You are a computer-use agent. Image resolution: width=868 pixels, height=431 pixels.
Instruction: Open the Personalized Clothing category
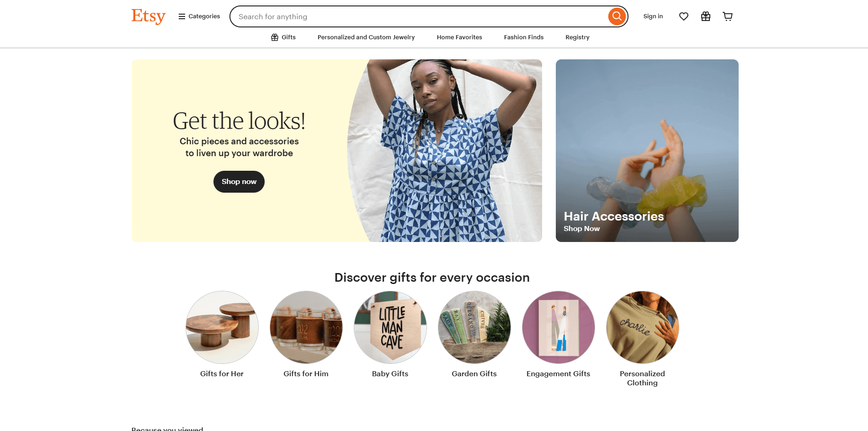click(x=642, y=327)
